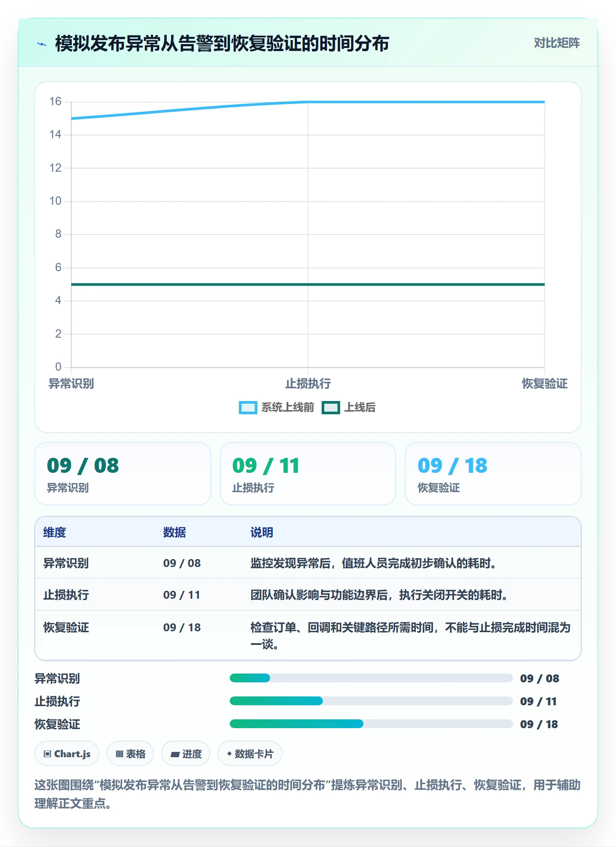Click the card title 模拟发布异常从告警到恢复验证的时间分布
Viewport: 616px width, 847px height.
[222, 44]
